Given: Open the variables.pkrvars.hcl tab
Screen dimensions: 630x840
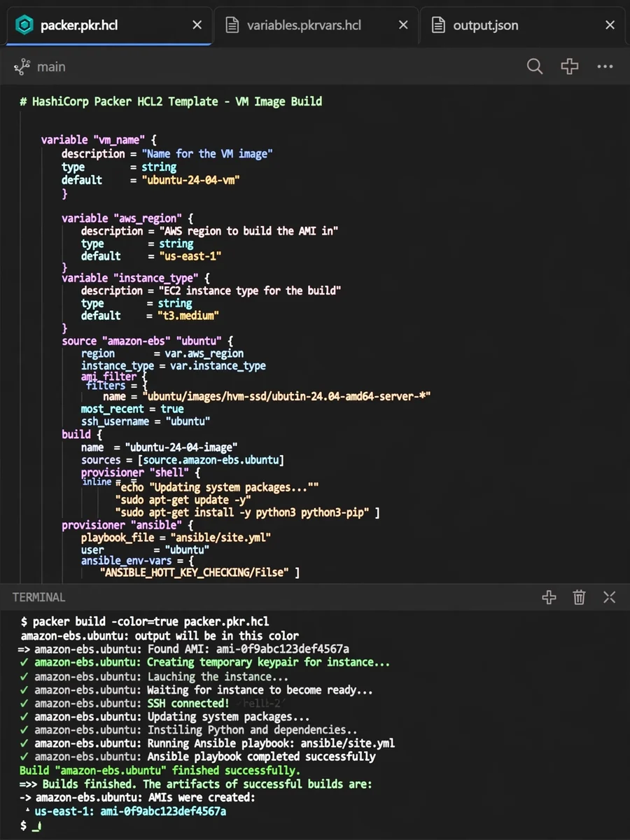Looking at the screenshot, I should click(x=315, y=25).
